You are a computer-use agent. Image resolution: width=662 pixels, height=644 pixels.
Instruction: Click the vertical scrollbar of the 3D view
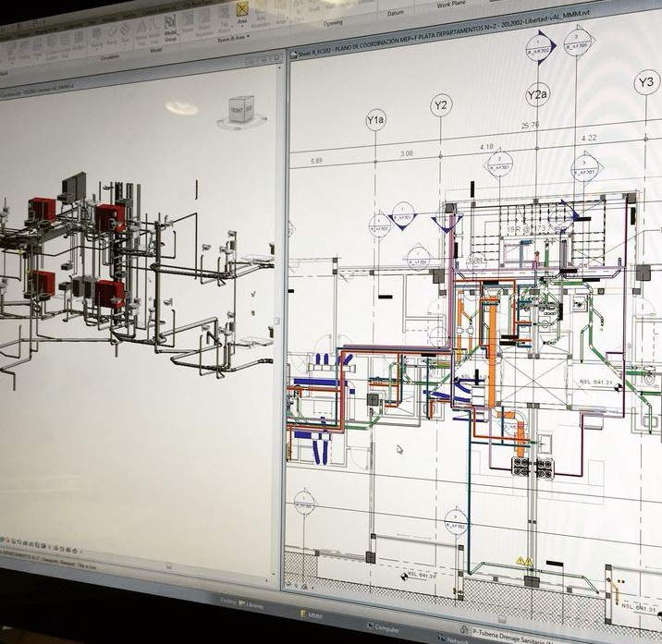[275, 323]
